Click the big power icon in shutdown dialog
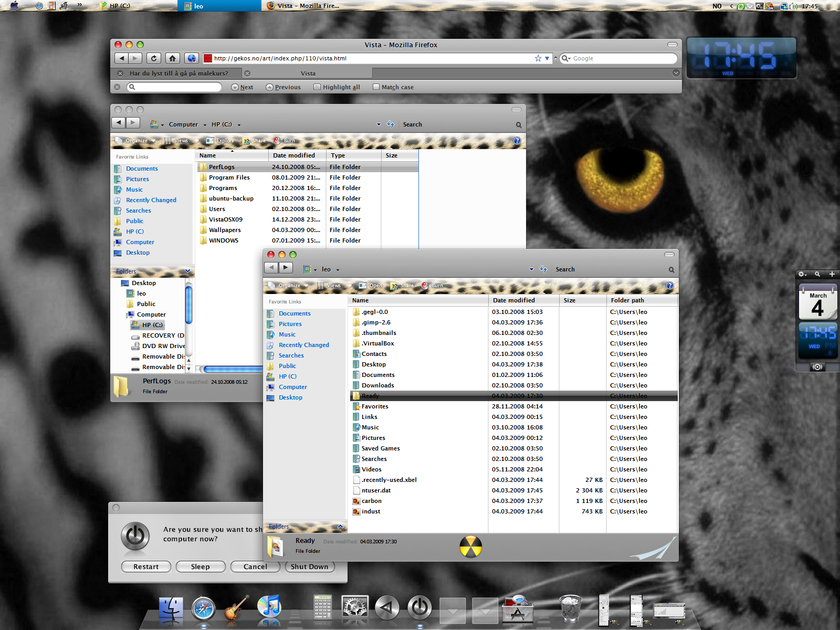The image size is (840, 630). pyautogui.click(x=135, y=535)
